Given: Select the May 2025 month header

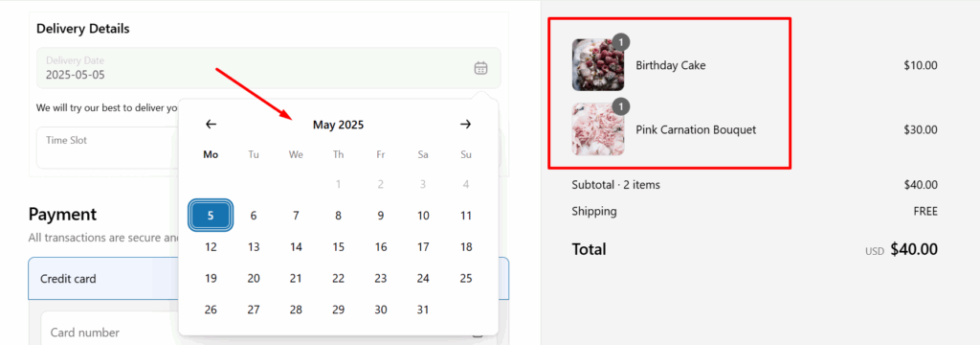Looking at the screenshot, I should [338, 126].
